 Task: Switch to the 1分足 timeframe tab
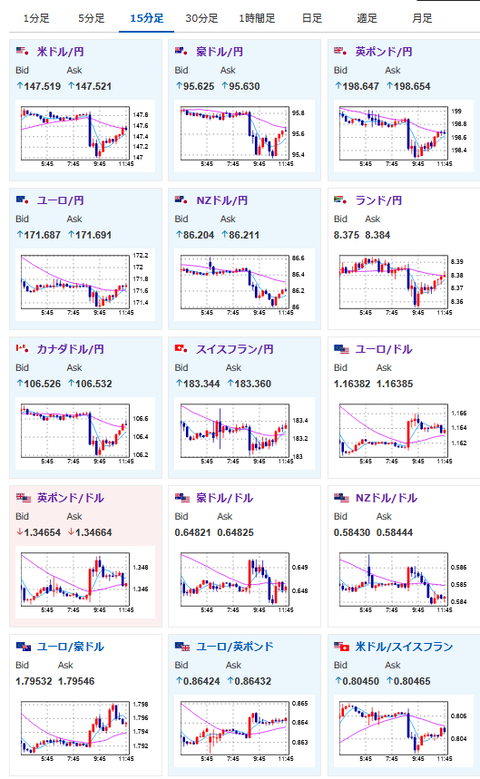point(36,18)
